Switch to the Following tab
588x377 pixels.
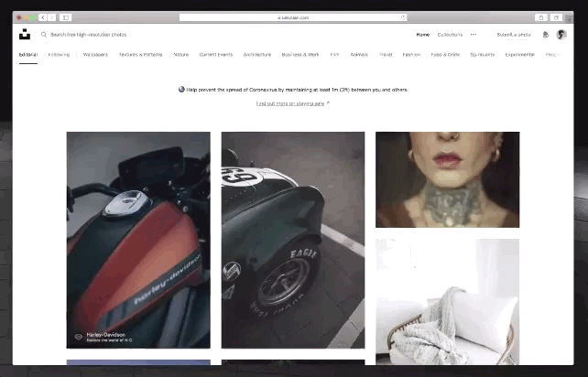click(59, 55)
